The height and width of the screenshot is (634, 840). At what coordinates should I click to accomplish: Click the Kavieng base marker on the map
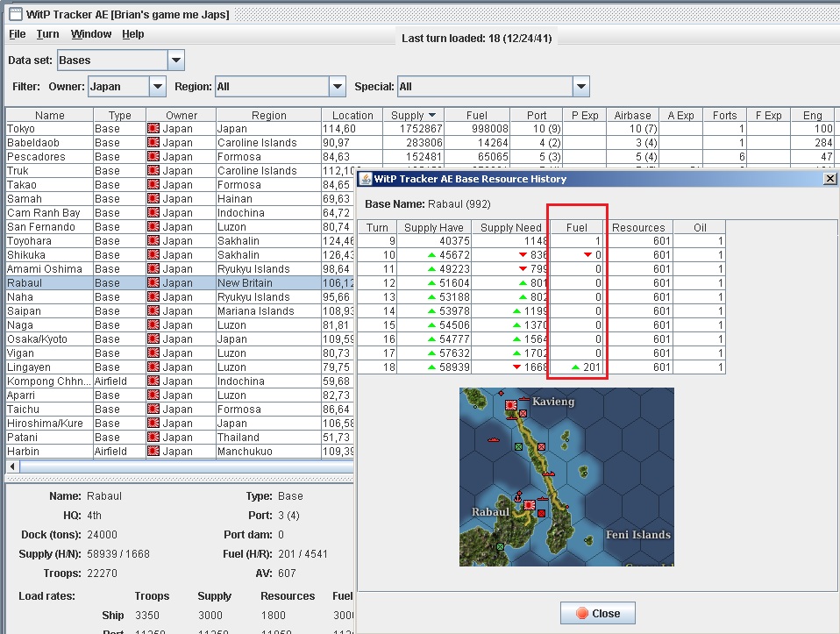click(x=511, y=404)
